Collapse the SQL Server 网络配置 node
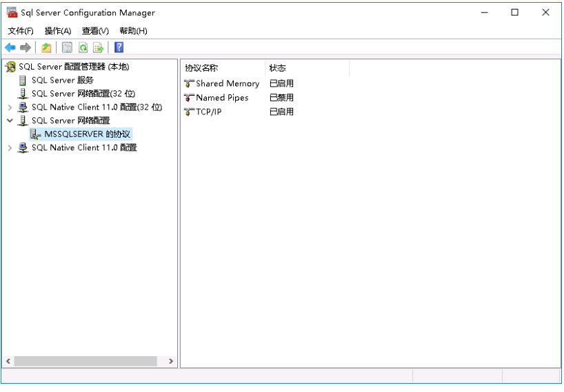 [x=10, y=121]
